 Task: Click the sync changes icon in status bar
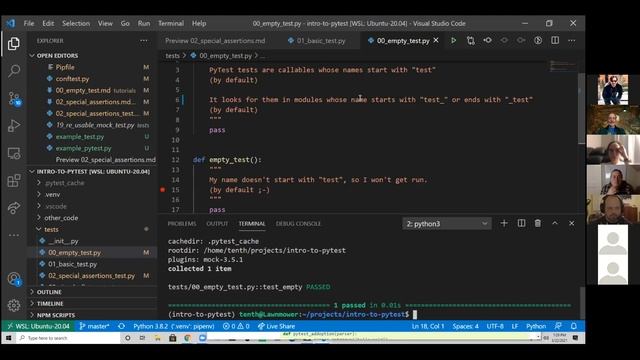point(121,326)
